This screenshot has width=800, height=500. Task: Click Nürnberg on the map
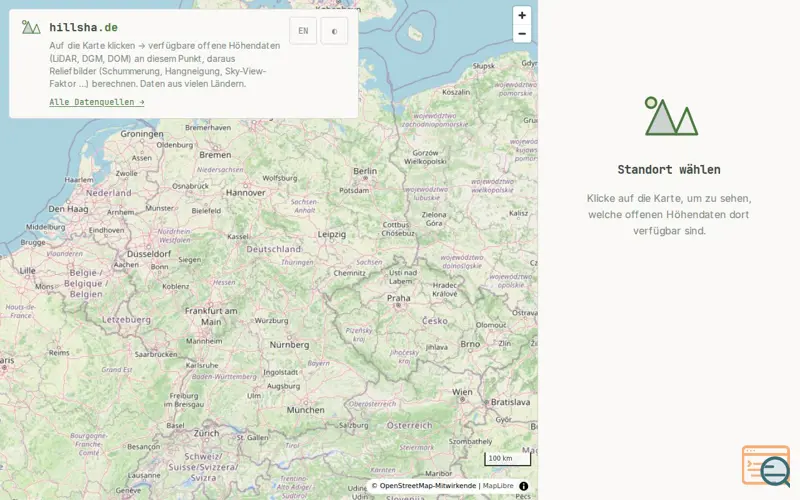pyautogui.click(x=289, y=345)
